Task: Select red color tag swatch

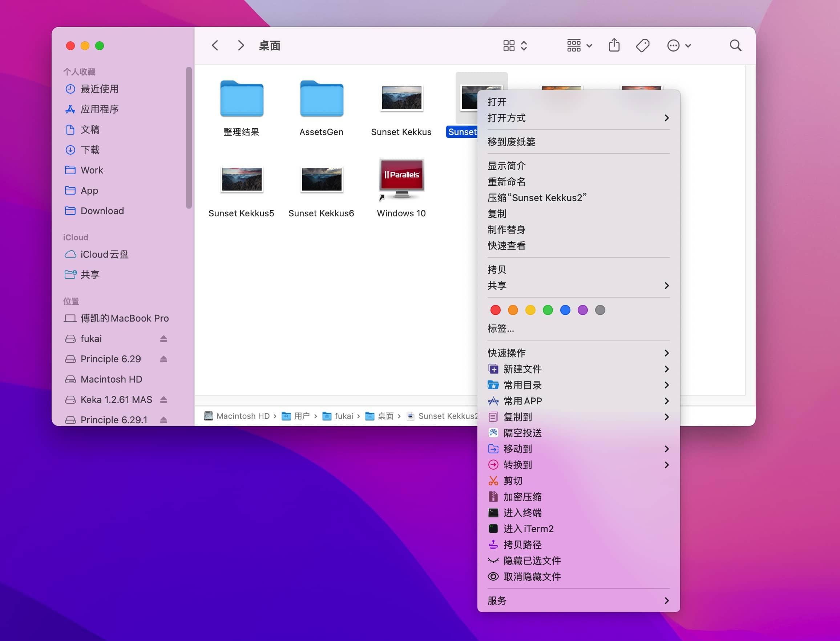Action: [496, 310]
